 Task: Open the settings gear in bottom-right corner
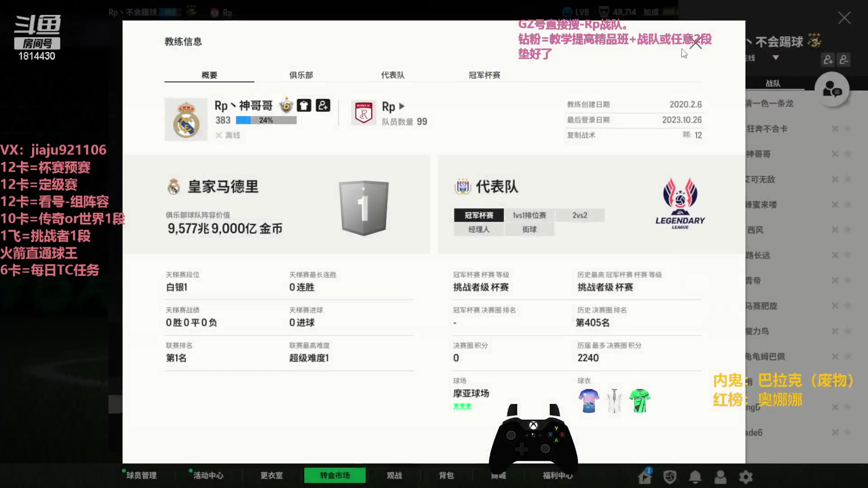click(x=745, y=476)
